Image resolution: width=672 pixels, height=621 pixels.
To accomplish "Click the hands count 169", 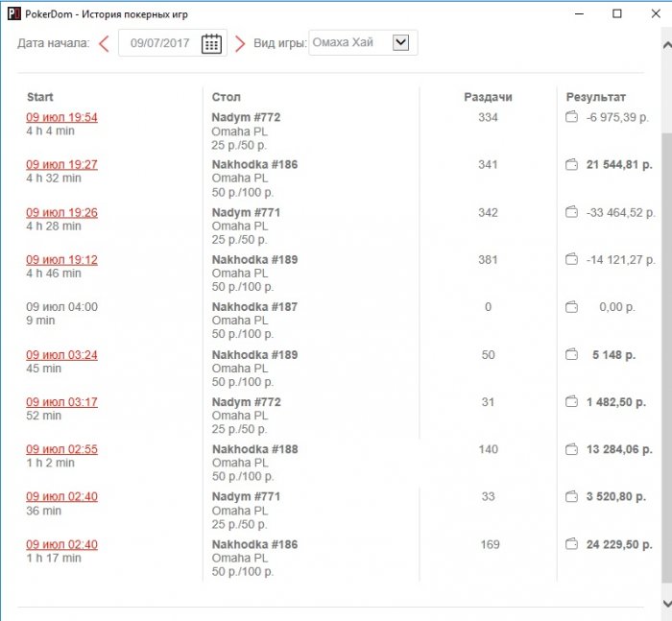I will point(490,544).
